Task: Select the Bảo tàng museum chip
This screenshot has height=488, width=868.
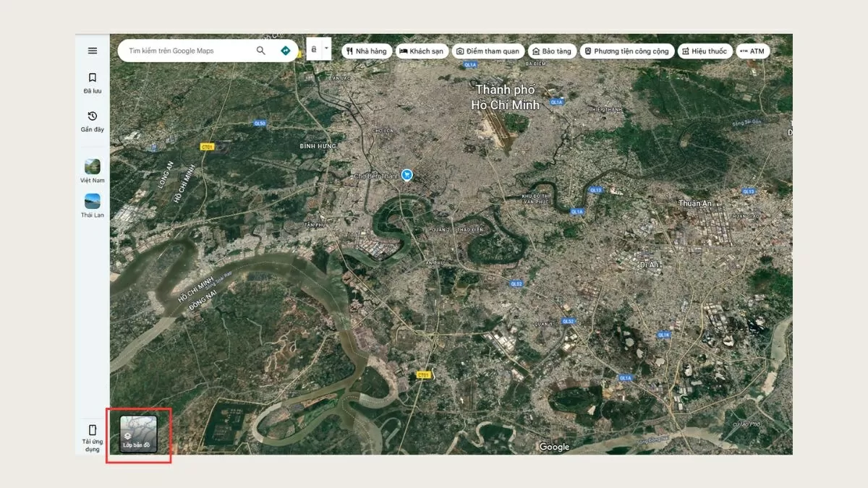Action: (x=551, y=51)
